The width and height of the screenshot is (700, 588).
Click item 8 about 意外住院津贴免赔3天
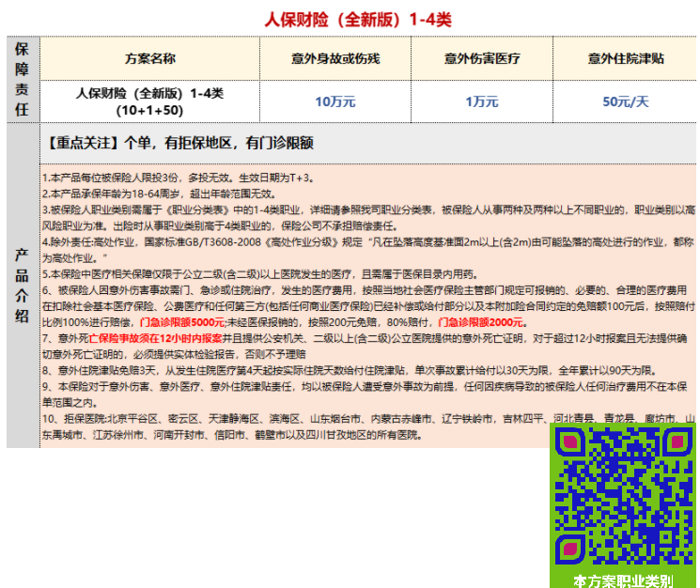pyautogui.click(x=350, y=371)
